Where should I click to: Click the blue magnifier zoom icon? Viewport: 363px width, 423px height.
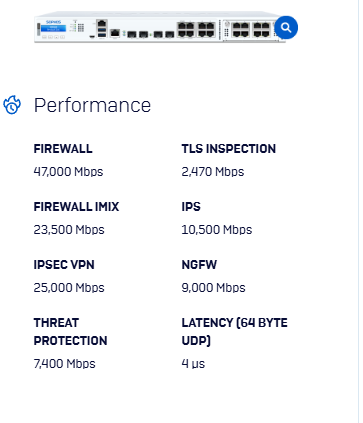point(286,27)
